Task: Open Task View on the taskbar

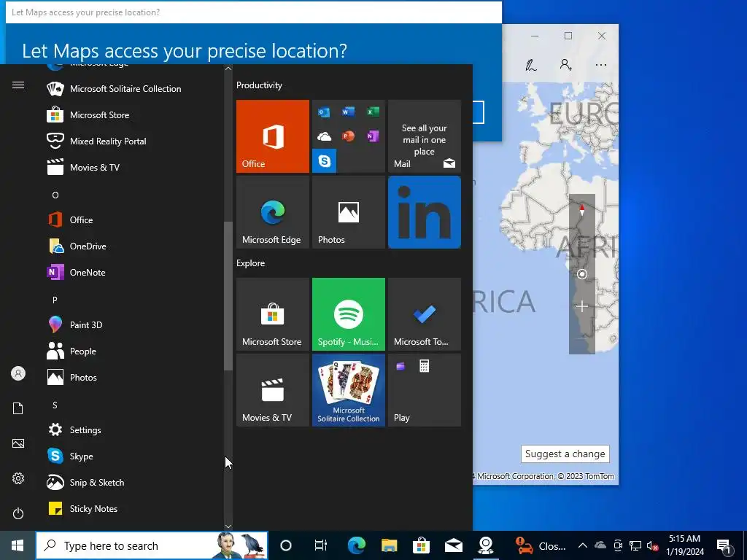Action: tap(321, 545)
